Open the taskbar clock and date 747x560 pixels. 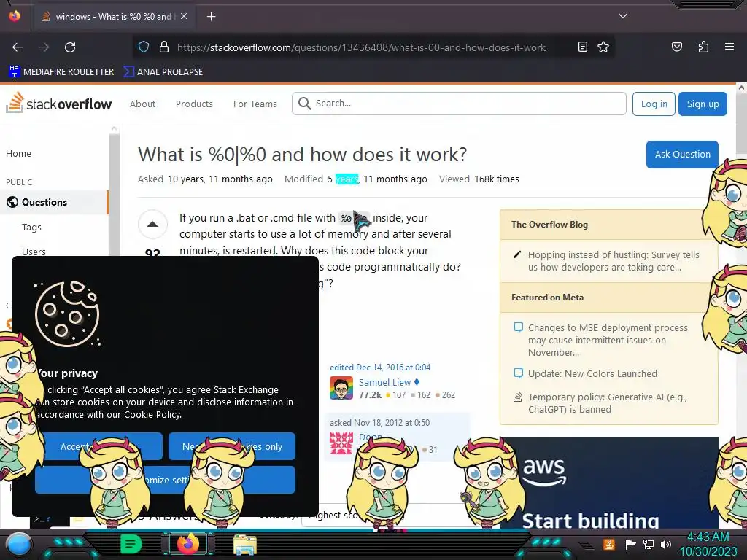click(708, 544)
